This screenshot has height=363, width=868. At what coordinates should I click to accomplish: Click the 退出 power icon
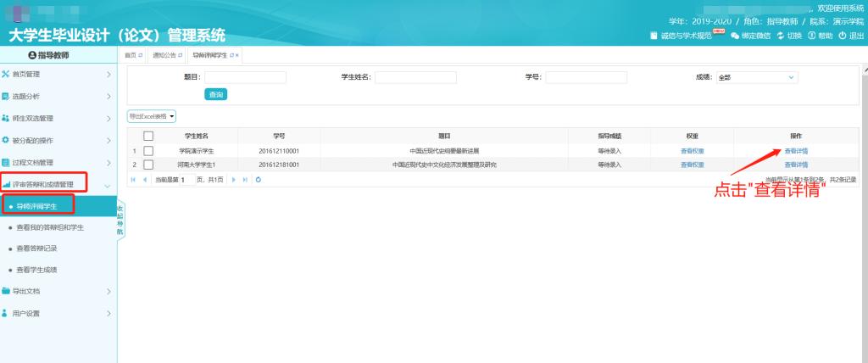tap(843, 35)
